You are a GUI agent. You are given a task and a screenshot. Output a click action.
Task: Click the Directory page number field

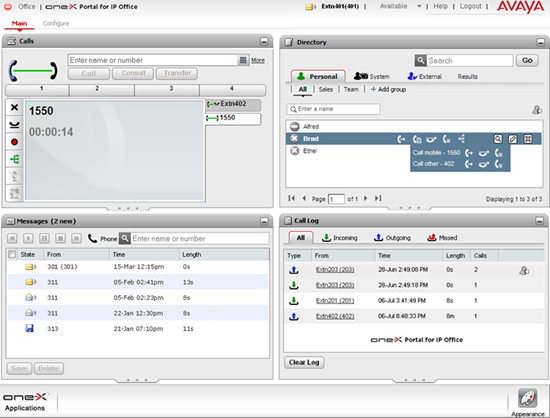pyautogui.click(x=336, y=199)
